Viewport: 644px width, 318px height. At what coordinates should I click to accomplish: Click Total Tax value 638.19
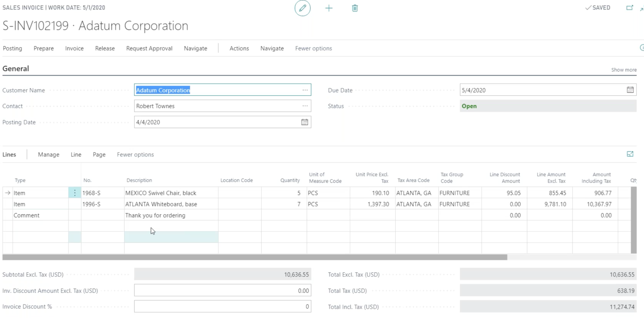(x=548, y=291)
